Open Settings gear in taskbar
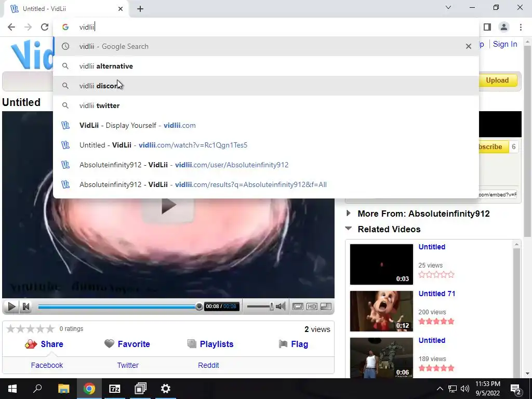This screenshot has height=399, width=532. [166, 389]
